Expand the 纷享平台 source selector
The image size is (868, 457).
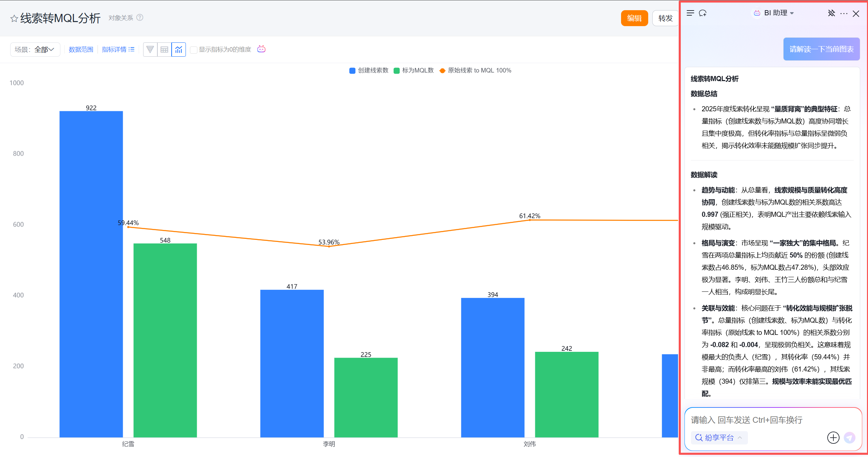[x=719, y=438]
